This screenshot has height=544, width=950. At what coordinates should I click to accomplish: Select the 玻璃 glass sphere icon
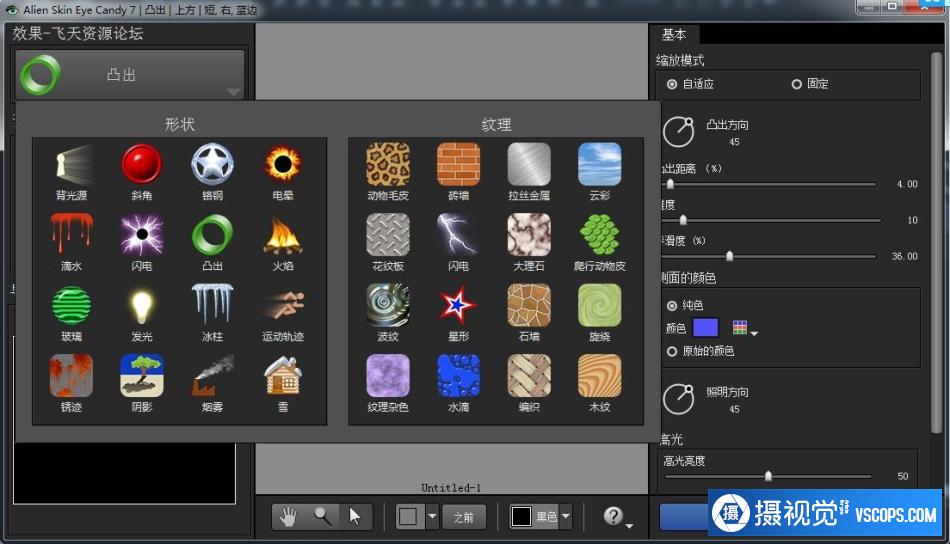coord(71,305)
